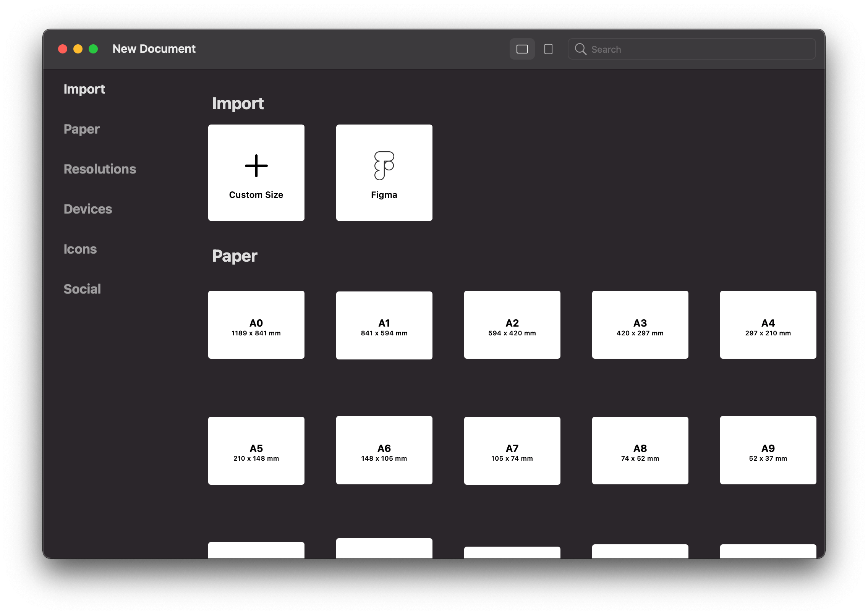Choose the A0 paper preset
The width and height of the screenshot is (868, 615).
coord(256,325)
